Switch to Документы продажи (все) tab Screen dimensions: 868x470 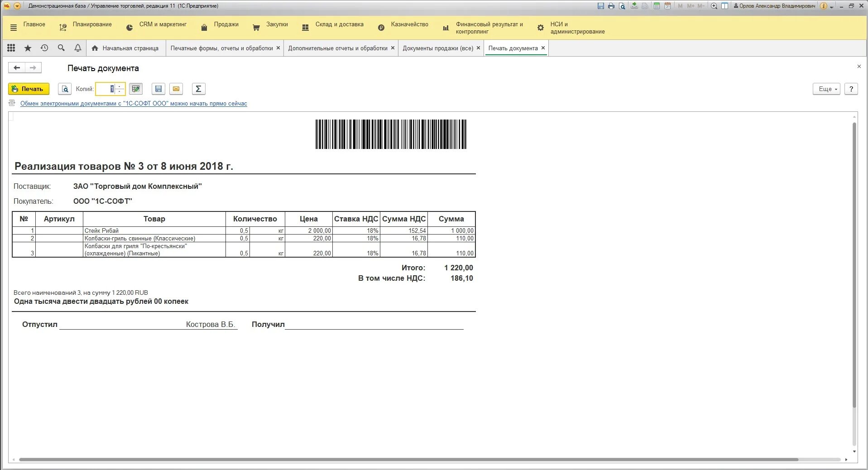[438, 48]
